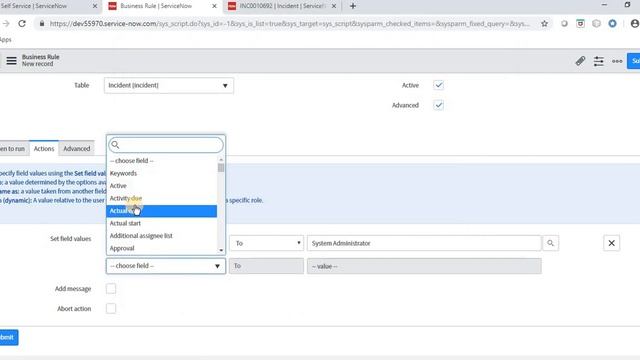Enable the Add message checkbox
The height and width of the screenshot is (360, 640).
(x=111, y=289)
